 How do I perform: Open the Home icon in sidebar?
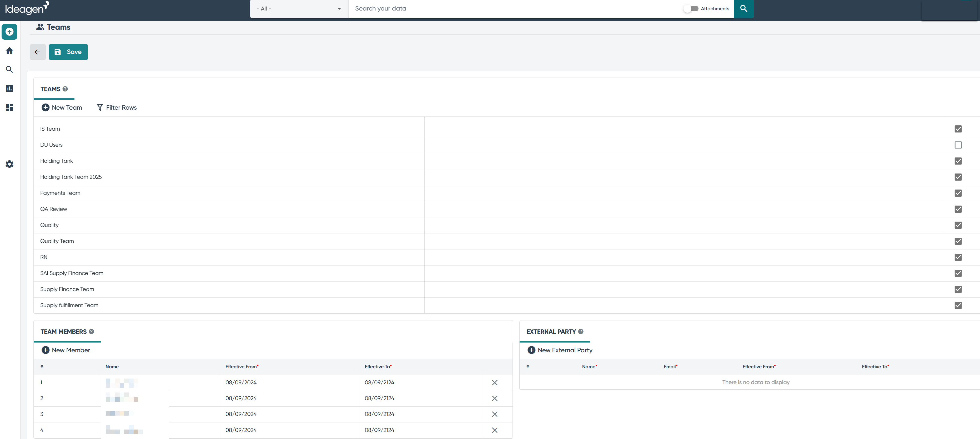pyautogui.click(x=9, y=50)
